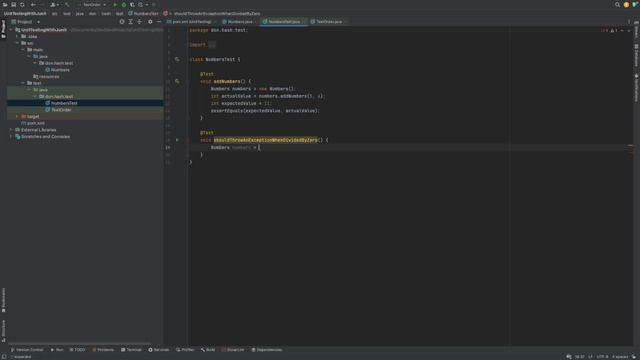Screen dimensions: 640x360
Task: Switch to the TestOrder.java editor tab
Action: point(329,22)
